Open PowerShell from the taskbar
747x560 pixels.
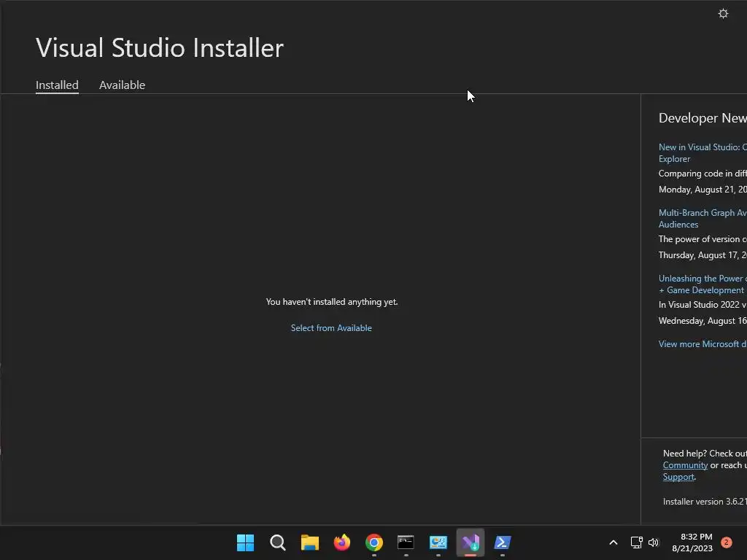tap(502, 542)
